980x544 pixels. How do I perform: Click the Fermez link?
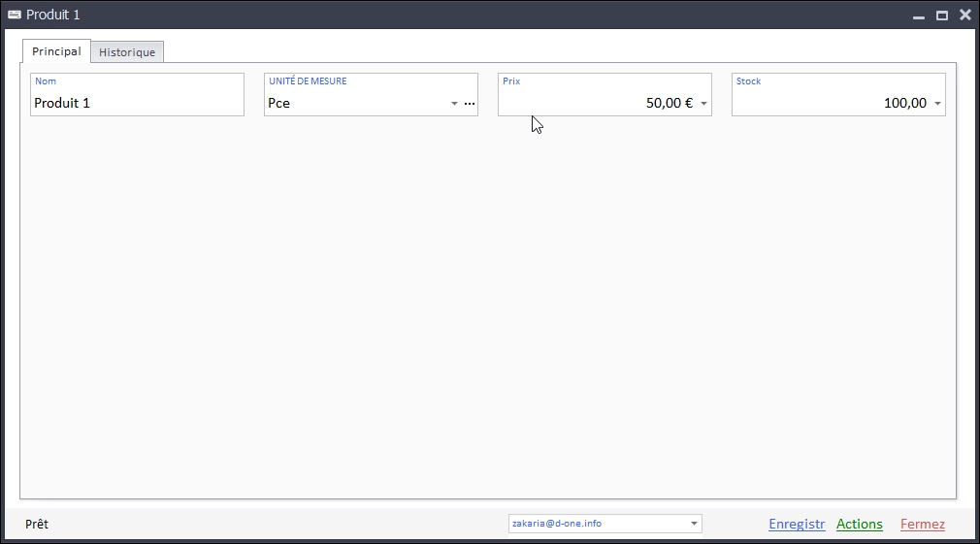click(x=922, y=524)
